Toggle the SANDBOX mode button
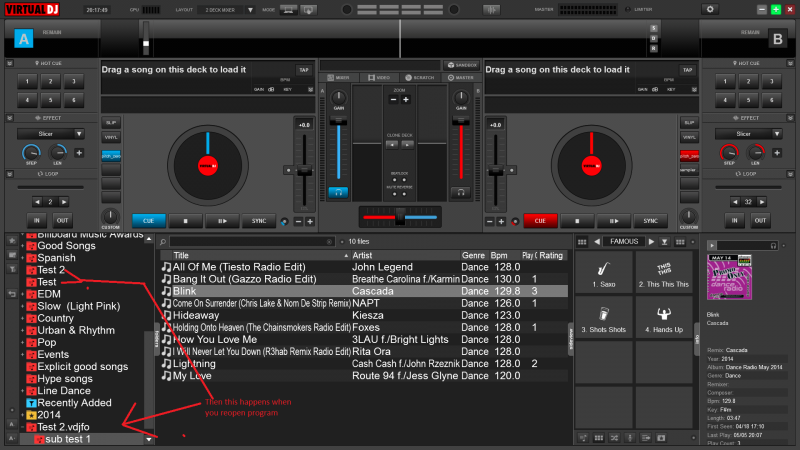Viewport: 800px width, 450px height. point(462,65)
